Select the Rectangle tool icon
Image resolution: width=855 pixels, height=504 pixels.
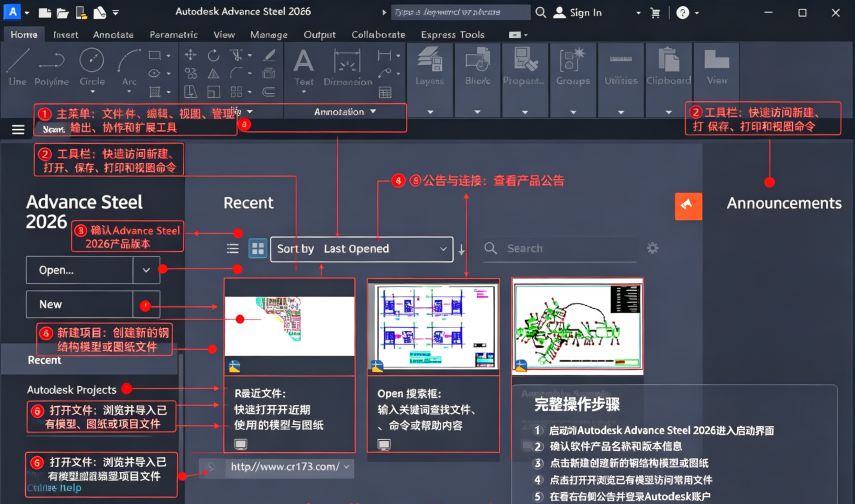pyautogui.click(x=155, y=55)
